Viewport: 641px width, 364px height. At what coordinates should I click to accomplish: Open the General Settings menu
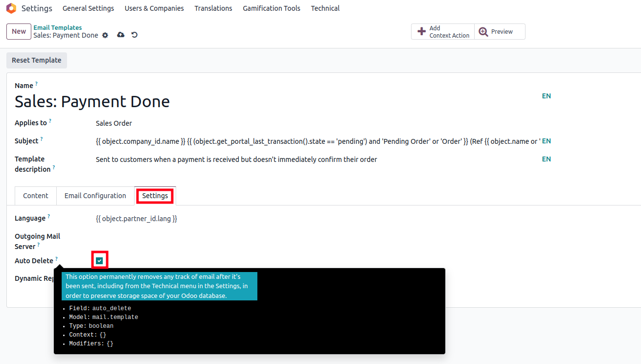click(x=88, y=8)
